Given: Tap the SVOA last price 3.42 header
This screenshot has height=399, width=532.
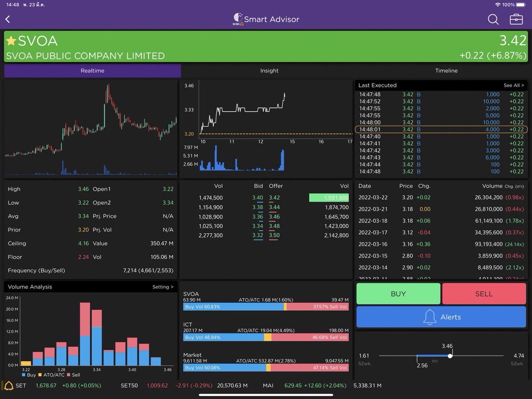Looking at the screenshot, I should [x=512, y=41].
